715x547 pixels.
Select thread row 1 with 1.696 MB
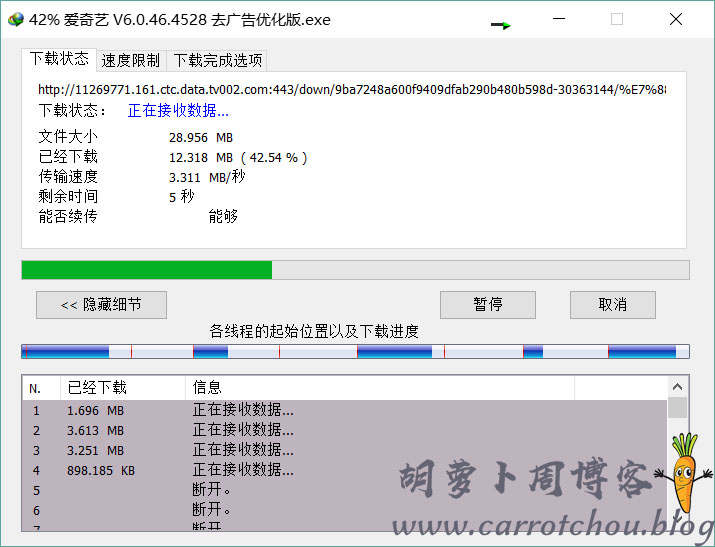pos(345,411)
